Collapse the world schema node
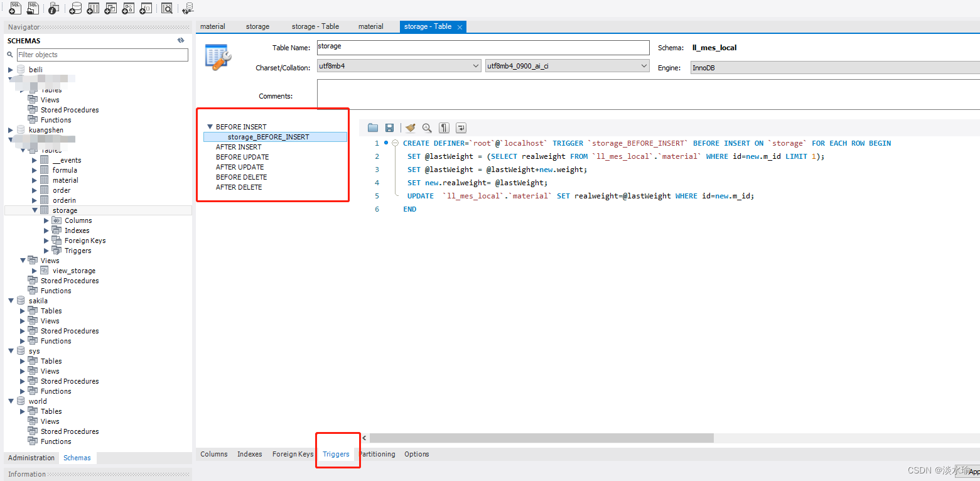 (11, 401)
